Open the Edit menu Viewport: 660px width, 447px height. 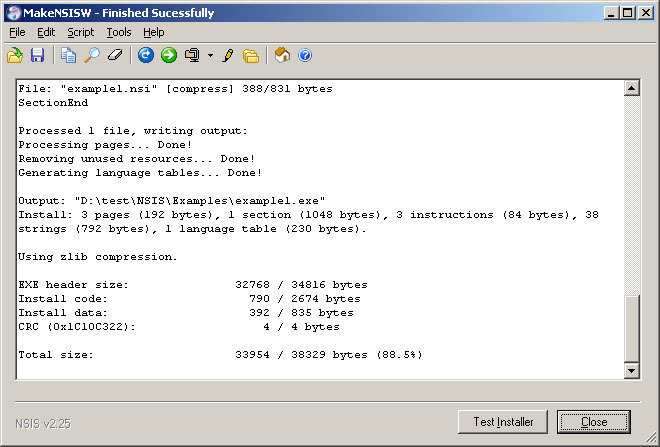tap(46, 32)
